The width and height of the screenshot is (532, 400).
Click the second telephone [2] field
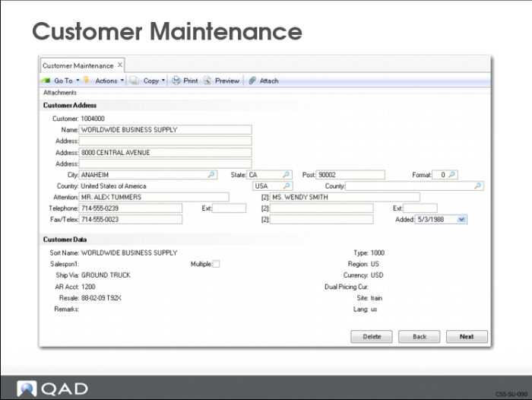coord(321,208)
